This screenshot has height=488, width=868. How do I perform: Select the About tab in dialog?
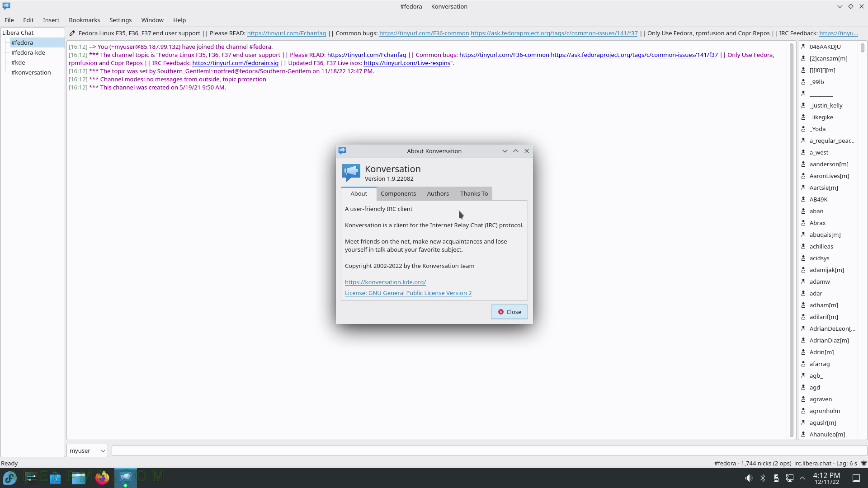coord(359,193)
